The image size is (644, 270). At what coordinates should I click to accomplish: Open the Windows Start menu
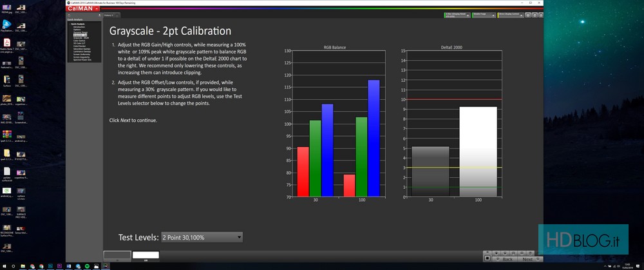click(x=4, y=266)
